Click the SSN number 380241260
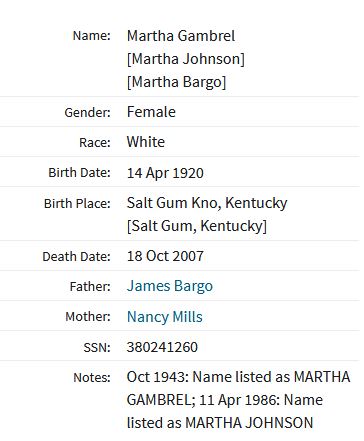Screen dimensions: 364x441 162,347
